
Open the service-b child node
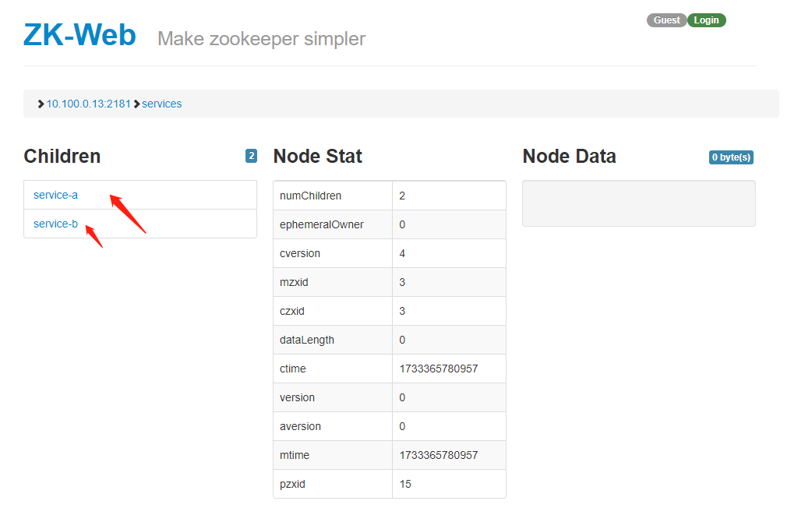coord(55,224)
